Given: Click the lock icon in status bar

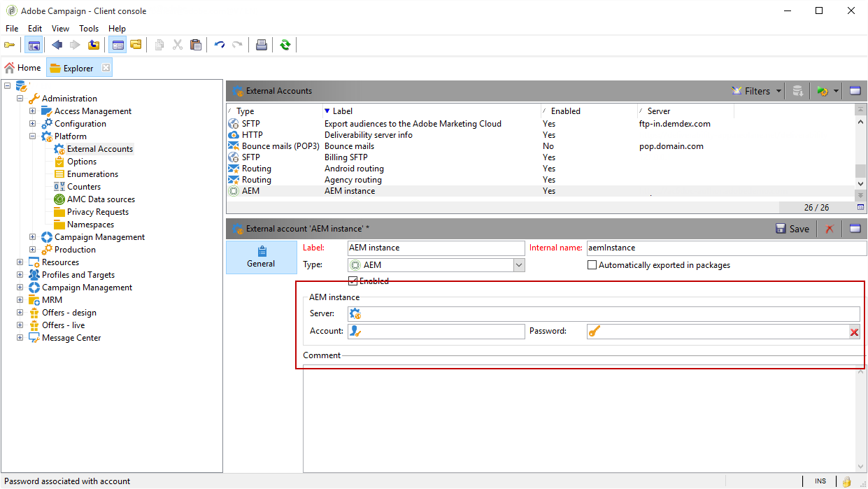Looking at the screenshot, I should (x=846, y=481).
